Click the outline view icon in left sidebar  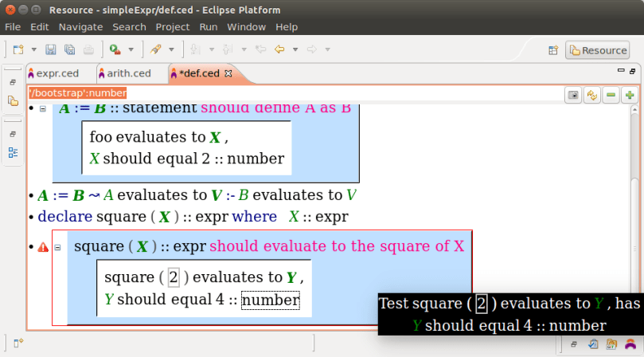point(13,151)
